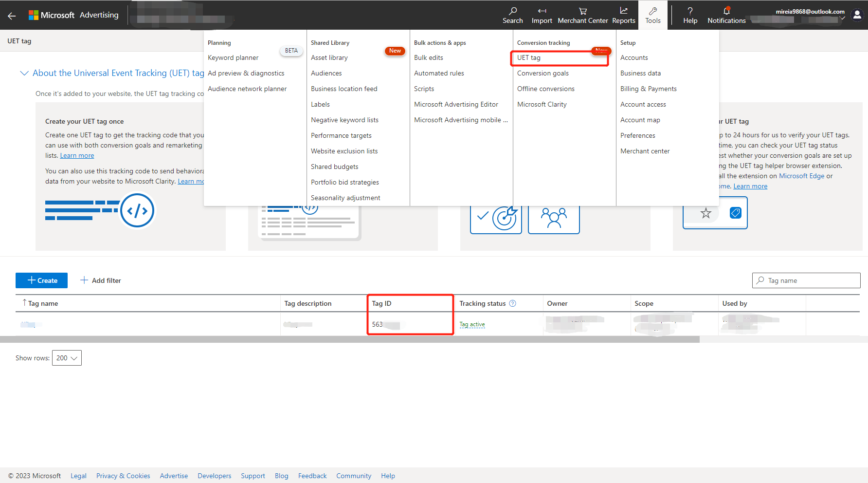Open Microsoft Clarity menu item

(542, 104)
